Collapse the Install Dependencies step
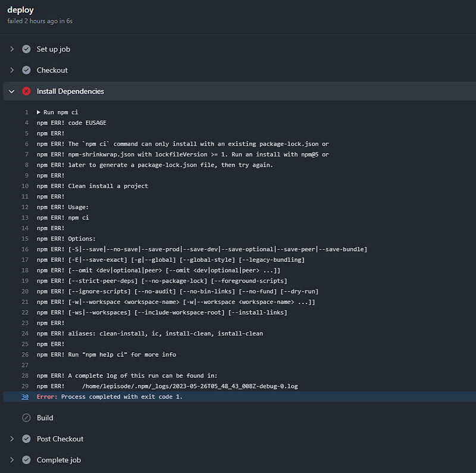 pos(12,92)
